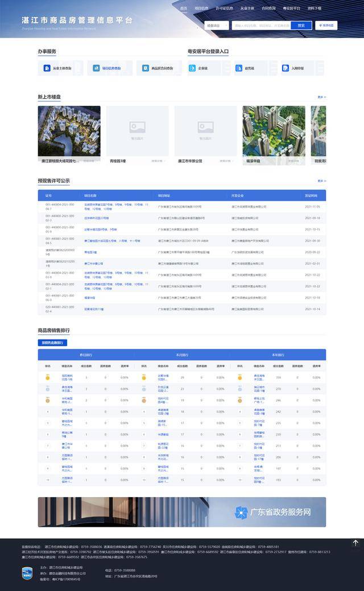This screenshot has width=364, height=591.
Task: Click the back-to-top arrow icon
Action: (x=355, y=543)
